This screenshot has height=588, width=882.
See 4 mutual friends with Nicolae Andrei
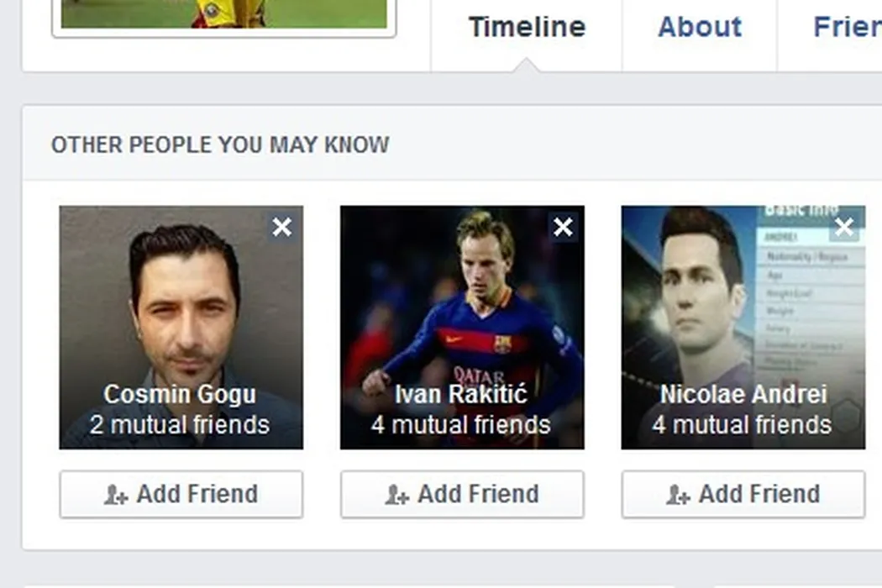point(743,424)
